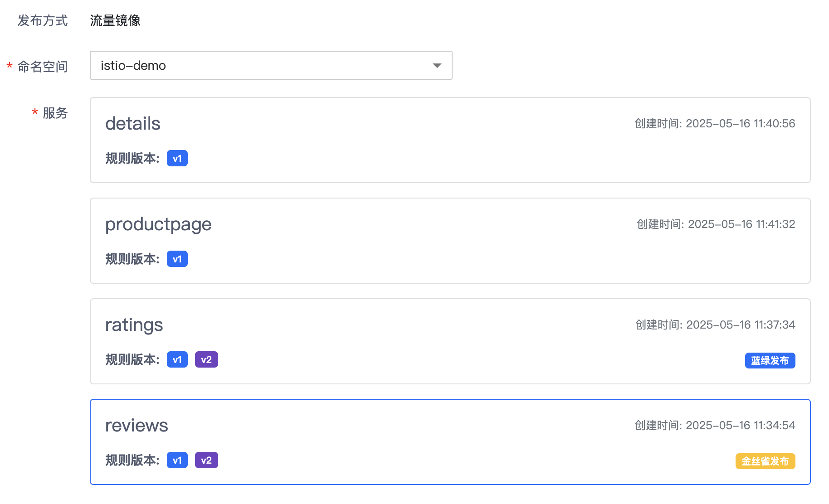Click the productpage service title text
829x504 pixels.
coord(158,224)
